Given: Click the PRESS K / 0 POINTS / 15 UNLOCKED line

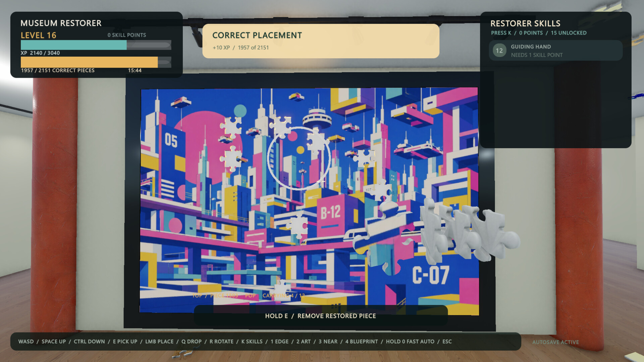Looking at the screenshot, I should tap(539, 33).
